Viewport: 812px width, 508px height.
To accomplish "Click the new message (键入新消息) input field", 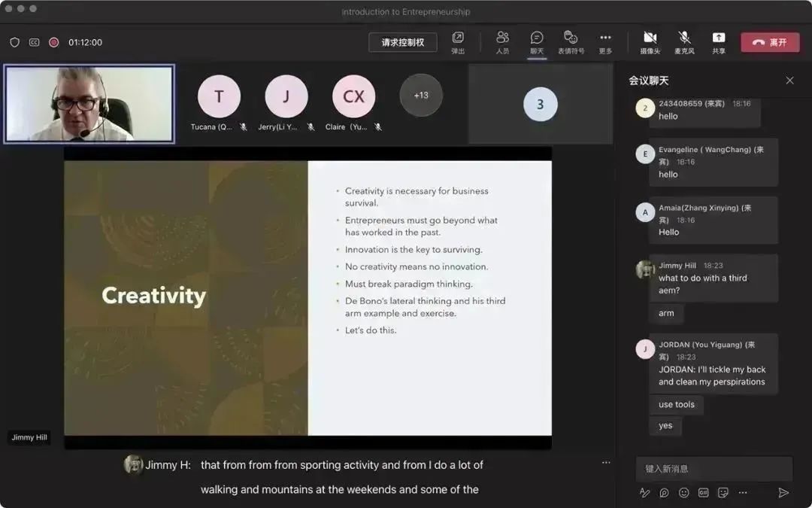I will [x=714, y=468].
